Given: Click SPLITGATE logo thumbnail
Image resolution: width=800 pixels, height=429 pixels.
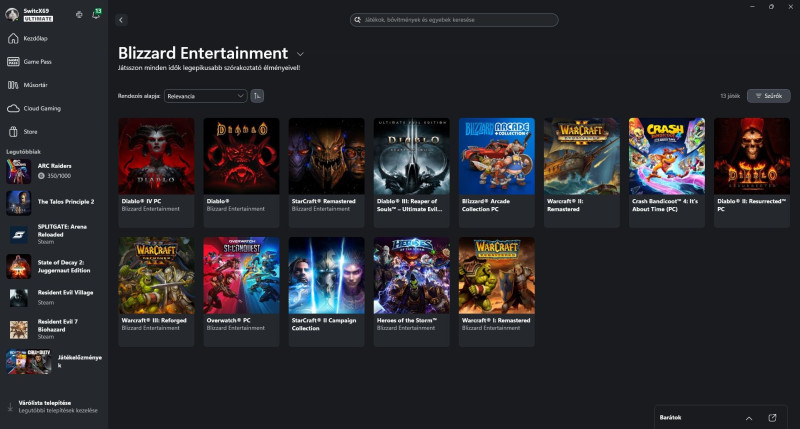Looking at the screenshot, I should point(18,235).
